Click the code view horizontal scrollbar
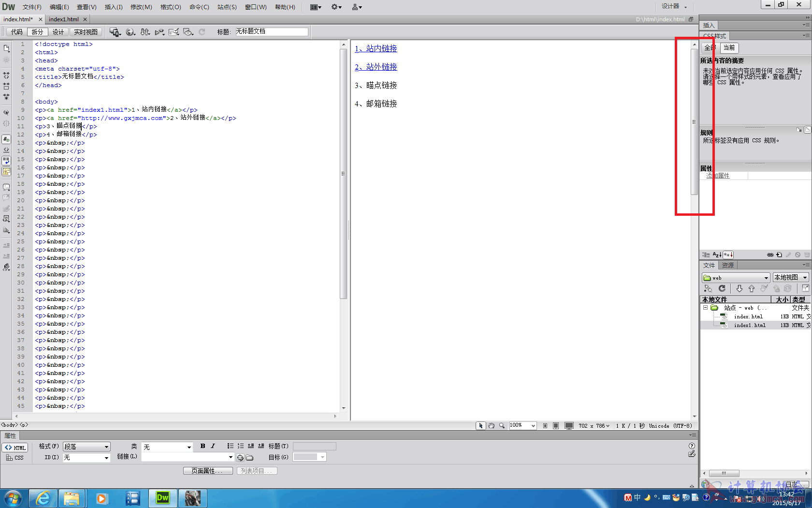Image resolution: width=812 pixels, height=508 pixels. point(175,416)
